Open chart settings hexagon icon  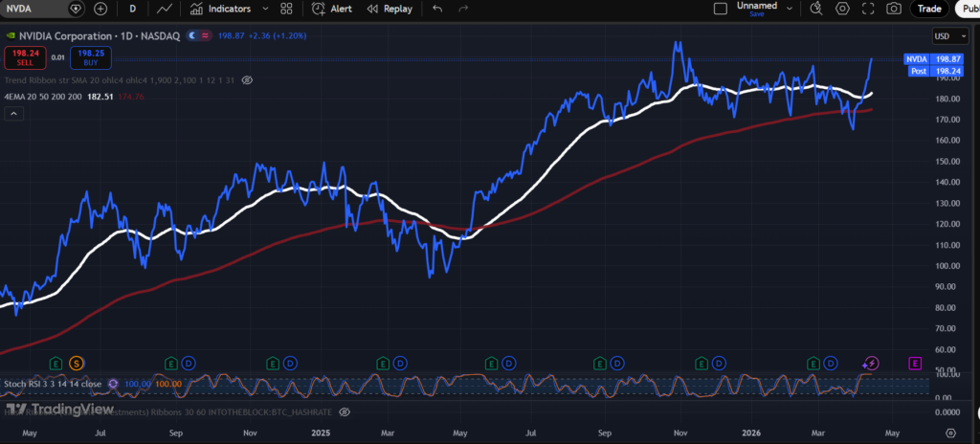point(842,9)
